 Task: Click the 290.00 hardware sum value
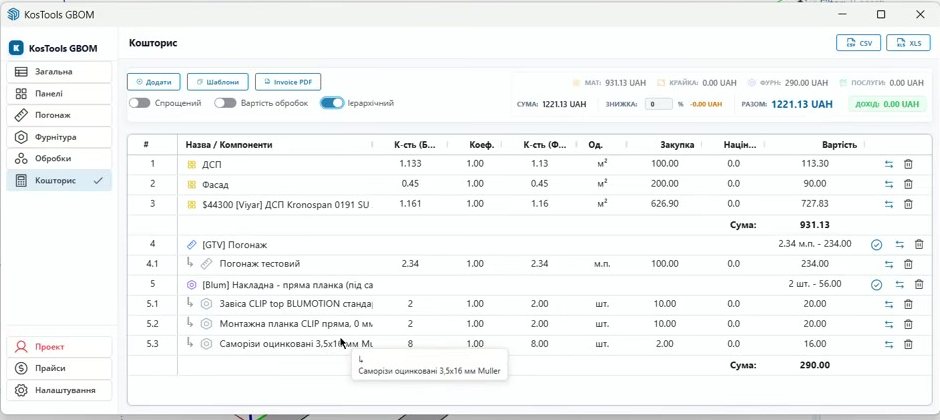[816, 365]
